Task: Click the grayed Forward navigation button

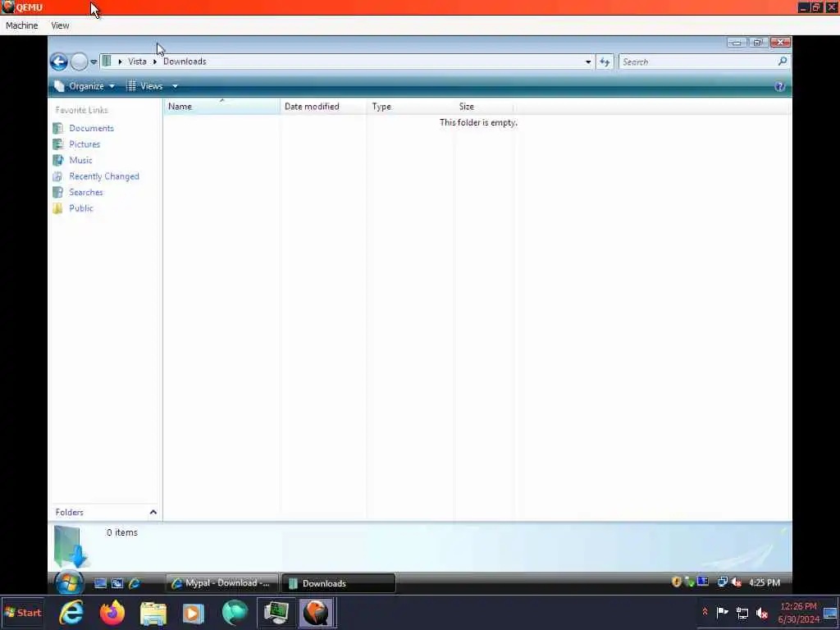Action: point(79,62)
